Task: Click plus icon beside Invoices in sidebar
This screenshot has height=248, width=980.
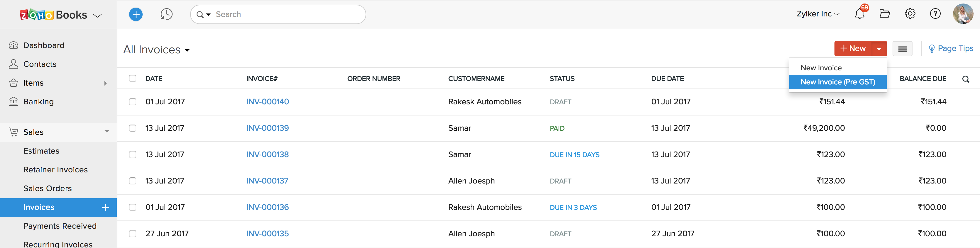Action: pyautogui.click(x=106, y=207)
